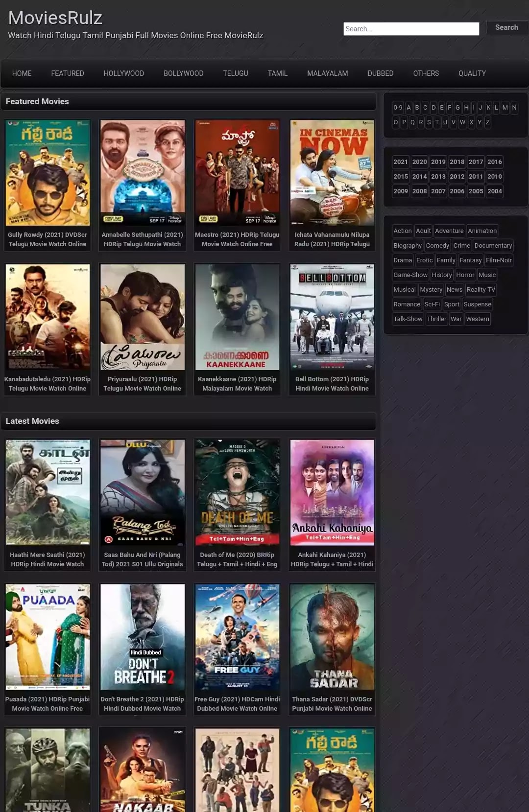529x812 pixels.
Task: Filter movies by year 2016
Action: point(495,162)
